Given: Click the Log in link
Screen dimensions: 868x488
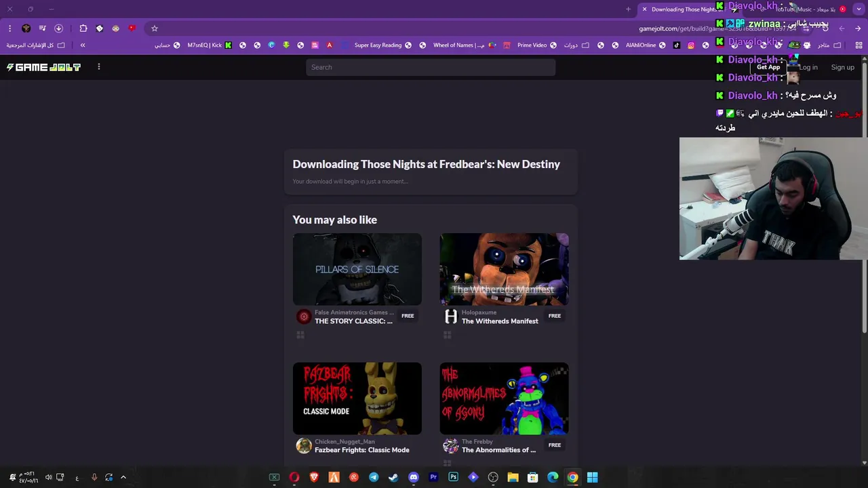Looking at the screenshot, I should tap(808, 67).
